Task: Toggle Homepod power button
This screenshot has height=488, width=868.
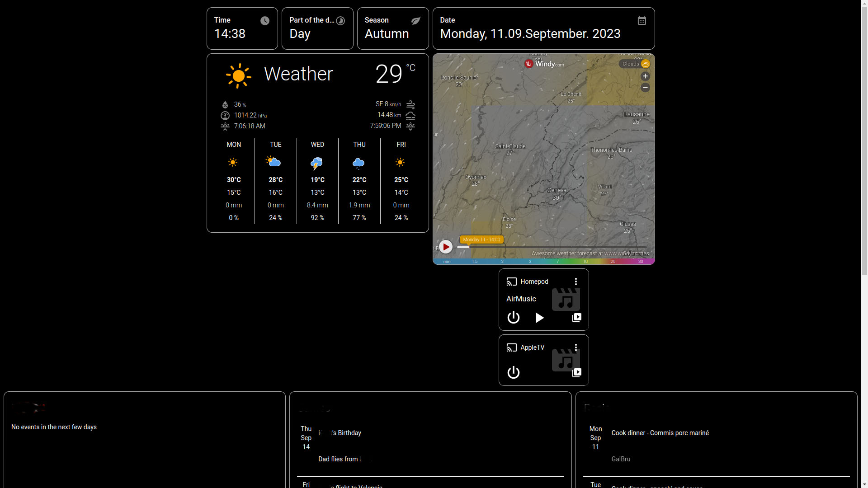Action: click(x=513, y=318)
